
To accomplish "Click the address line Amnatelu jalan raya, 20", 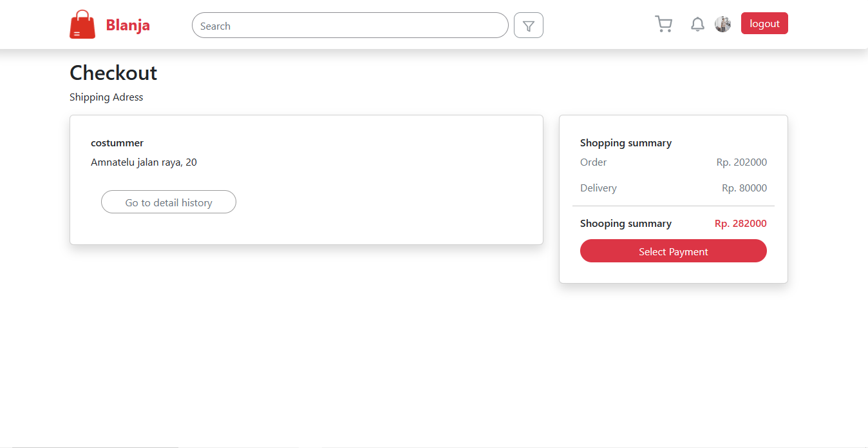I will tap(144, 162).
